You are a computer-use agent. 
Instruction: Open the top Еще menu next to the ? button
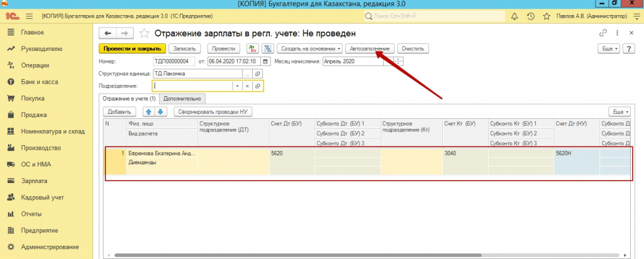coord(609,48)
